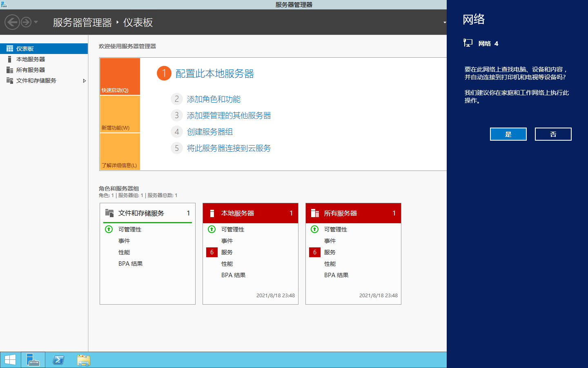Click the orange step 1 circle
Screen dimensions: 588x368
click(x=164, y=73)
